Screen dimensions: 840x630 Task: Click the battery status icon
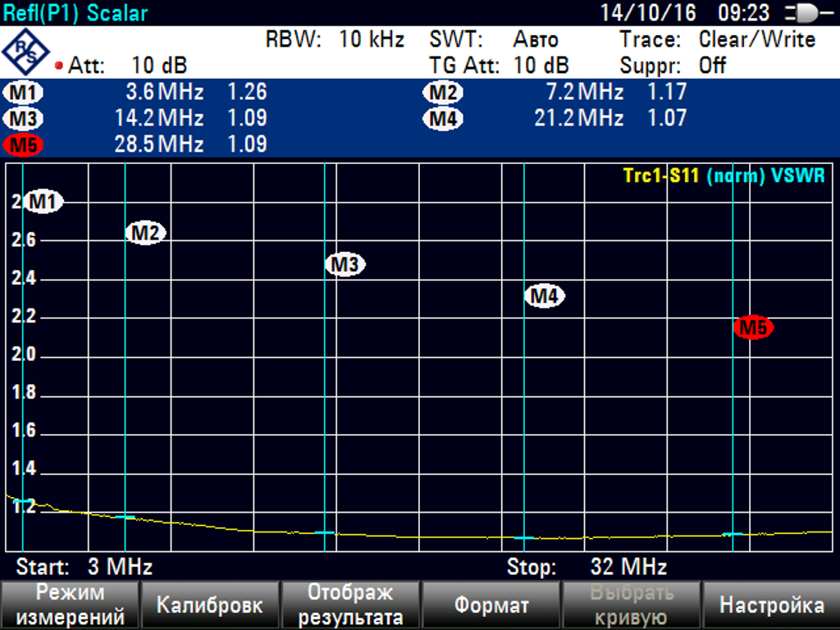(806, 13)
